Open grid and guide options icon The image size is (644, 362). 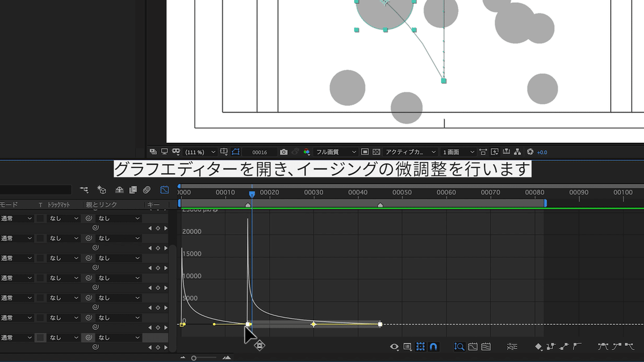pyautogui.click(x=224, y=152)
